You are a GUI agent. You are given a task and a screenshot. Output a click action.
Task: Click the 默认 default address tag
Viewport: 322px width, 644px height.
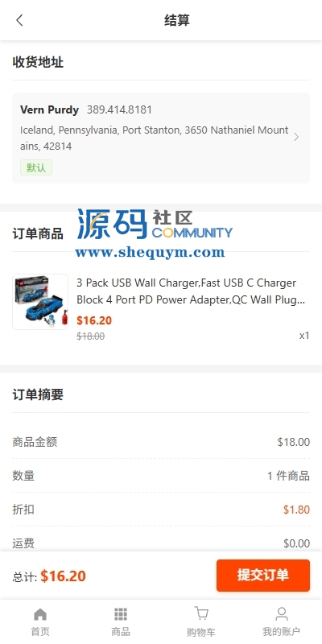36,167
